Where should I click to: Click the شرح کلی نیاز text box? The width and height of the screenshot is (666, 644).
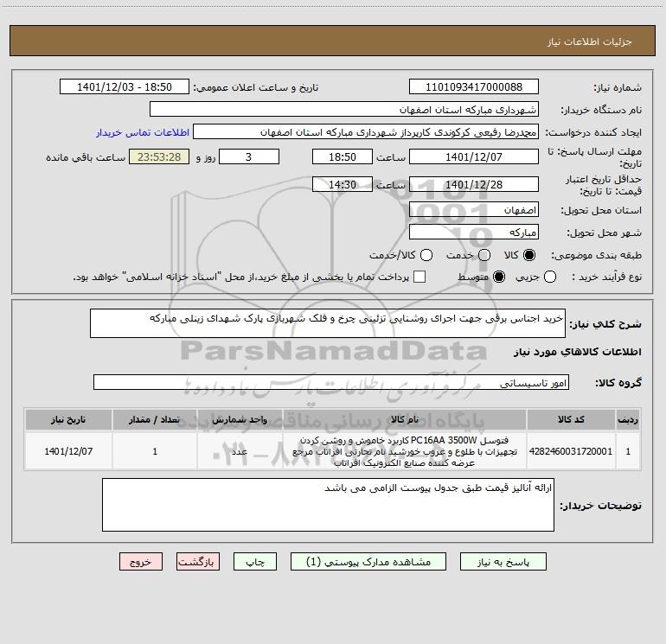pyautogui.click(x=328, y=323)
